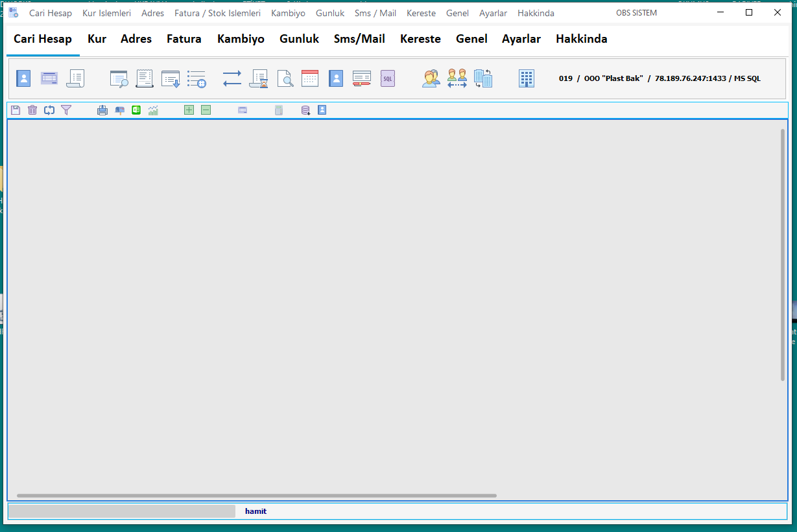Click the OBS app icon in title bar

[14, 12]
